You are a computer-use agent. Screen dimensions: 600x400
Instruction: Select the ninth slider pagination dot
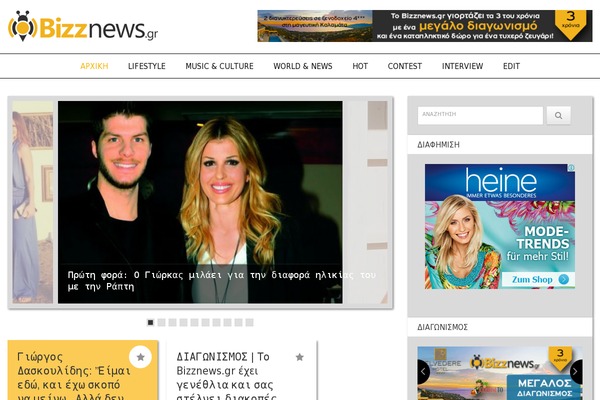coord(238,323)
